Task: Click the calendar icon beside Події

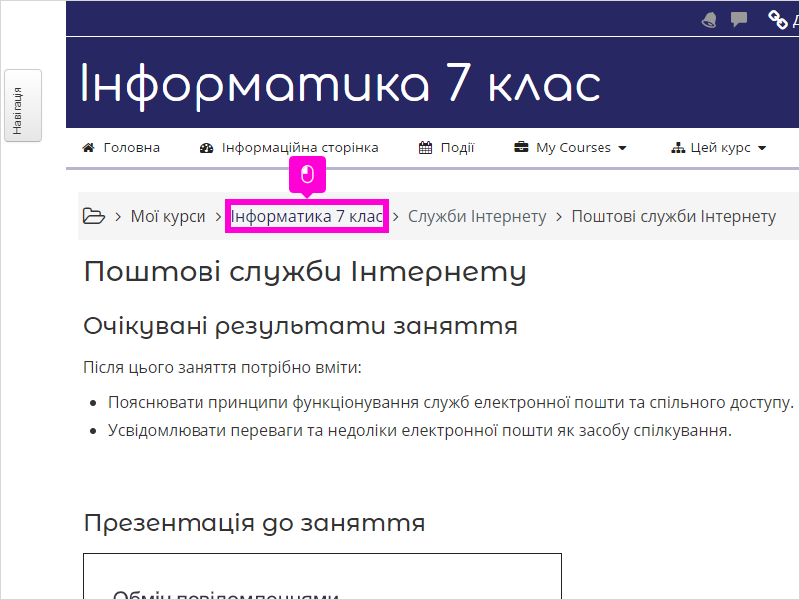Action: [426, 148]
